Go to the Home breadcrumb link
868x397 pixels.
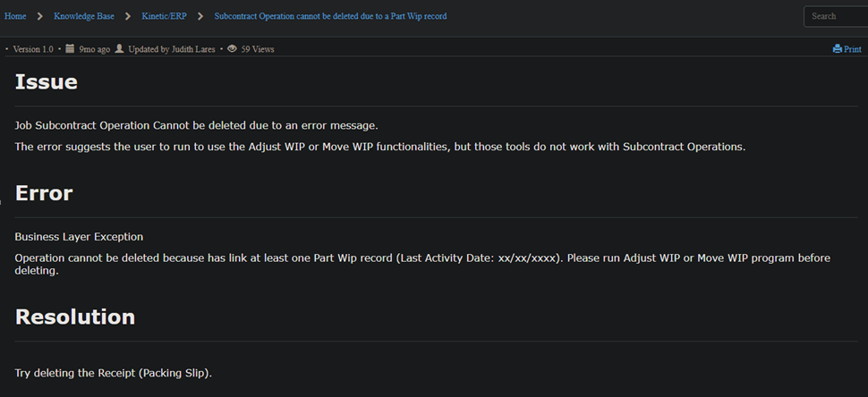[15, 16]
